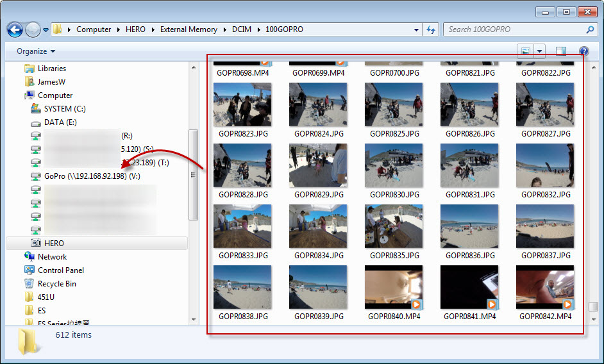Select the GOPR0840.MP4 video thumbnail
This screenshot has width=604, height=364.
(394, 288)
